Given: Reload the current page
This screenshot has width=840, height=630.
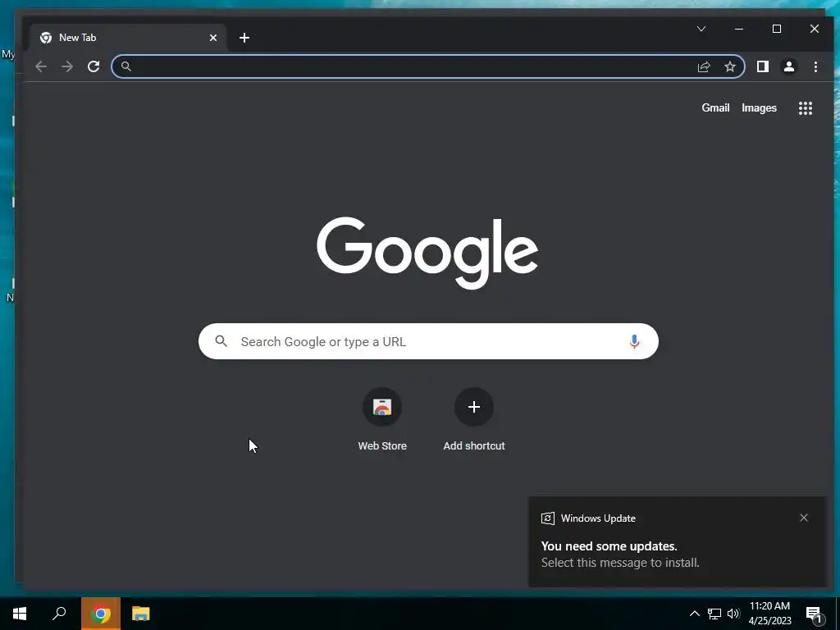Looking at the screenshot, I should click(94, 66).
